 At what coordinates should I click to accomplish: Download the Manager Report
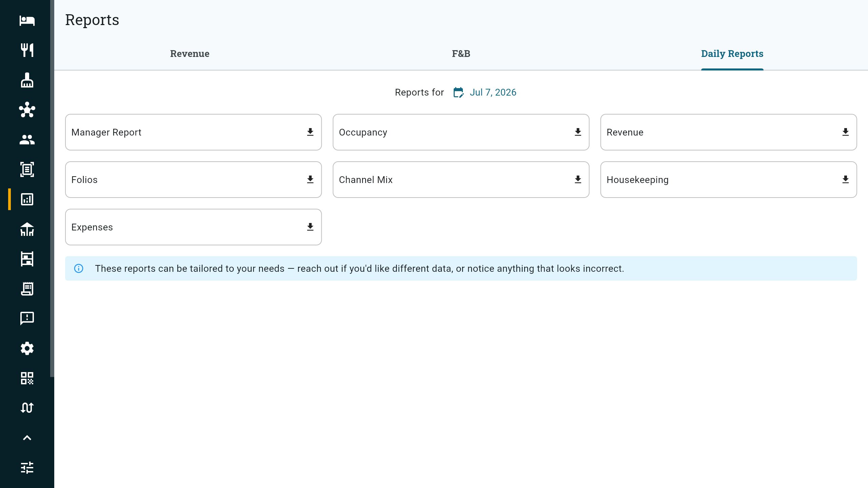(310, 132)
